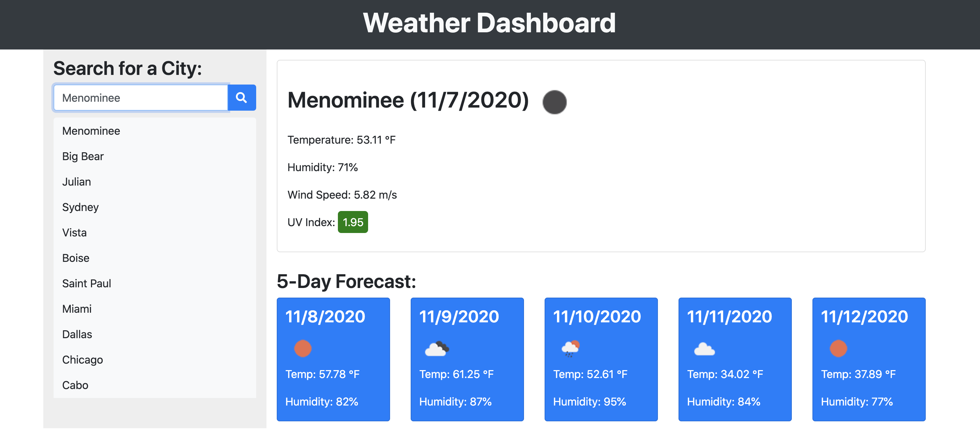Click the magnifying glass search icon

(242, 98)
